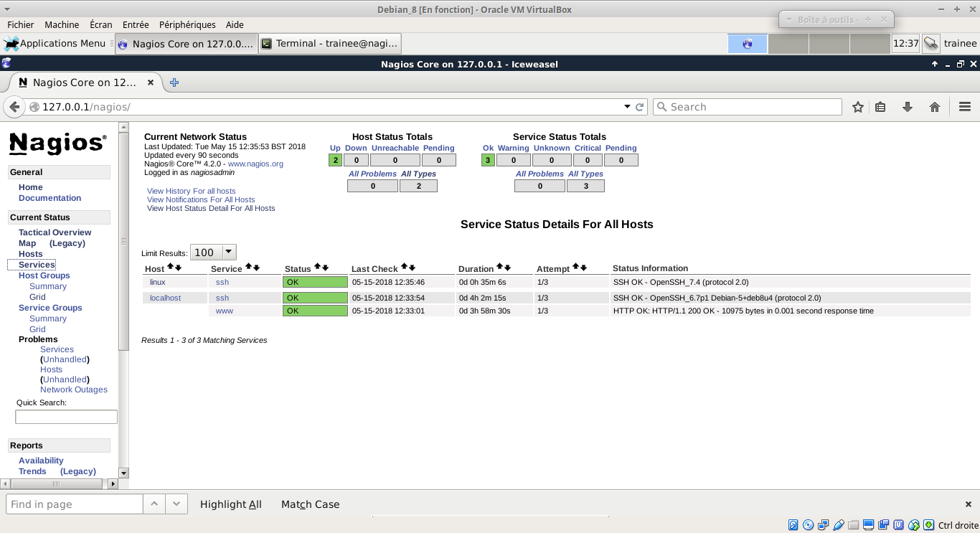Image resolution: width=980 pixels, height=533 pixels.
Task: Open the Périphériques menu
Action: (x=187, y=24)
